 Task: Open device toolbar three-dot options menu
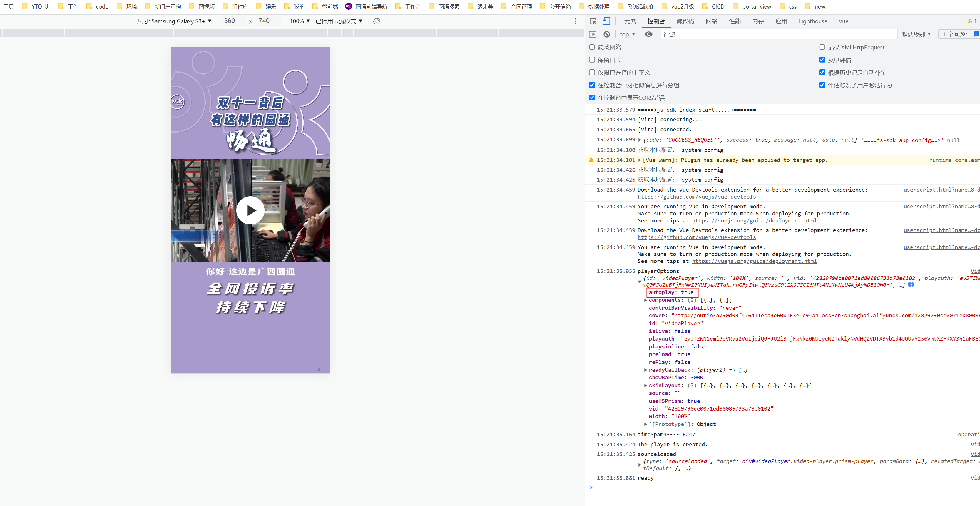coord(575,21)
